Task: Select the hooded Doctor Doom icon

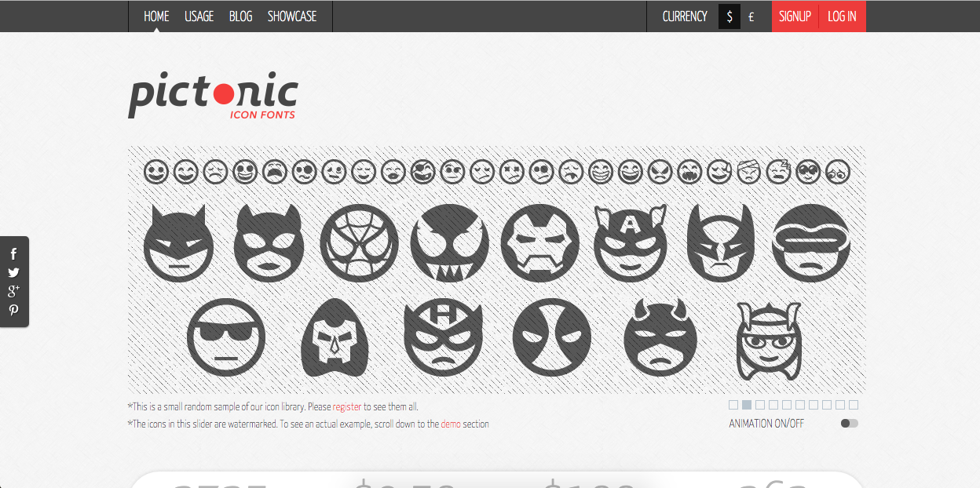Action: (x=335, y=338)
